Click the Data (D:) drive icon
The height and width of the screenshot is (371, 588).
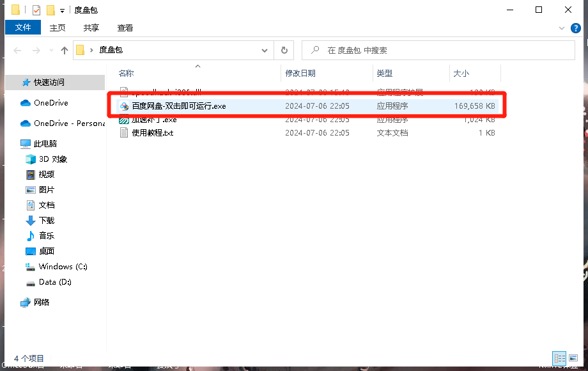(x=31, y=283)
